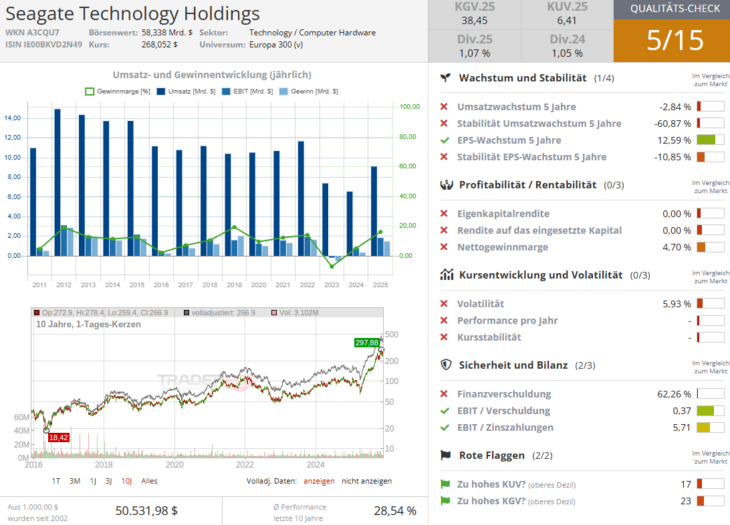730x525 pixels.
Task: Click the hands icon beside Profitabilität / Rentabilität
Action: pos(445,184)
